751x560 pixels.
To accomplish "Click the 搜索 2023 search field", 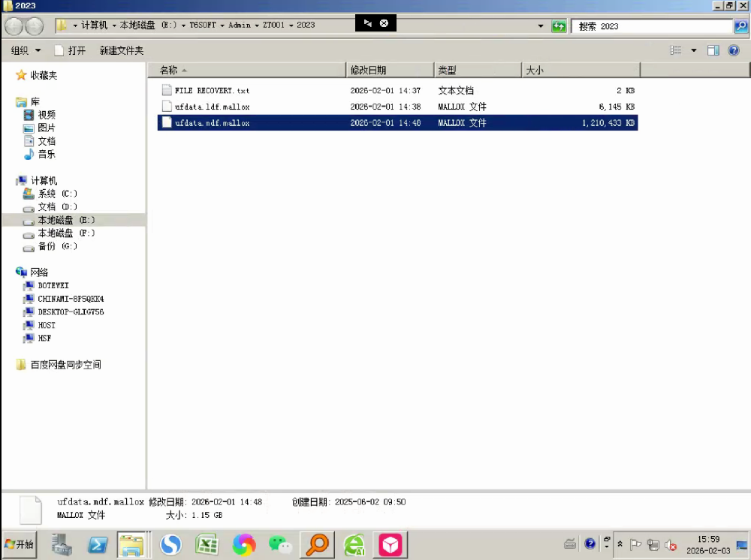I will point(650,26).
